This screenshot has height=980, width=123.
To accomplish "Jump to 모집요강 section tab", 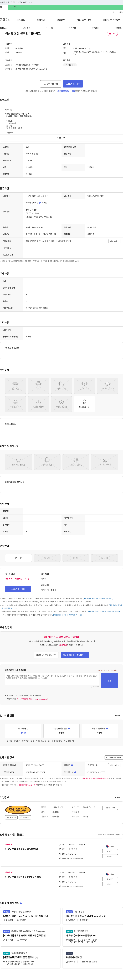I will click(x=4, y=28).
